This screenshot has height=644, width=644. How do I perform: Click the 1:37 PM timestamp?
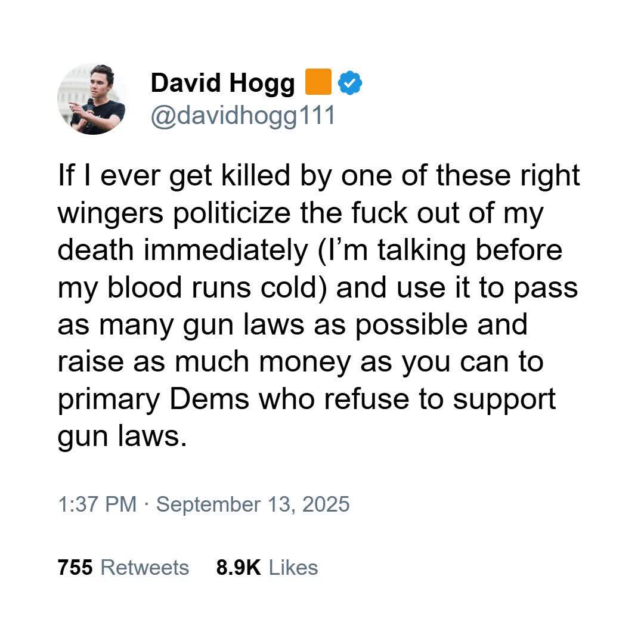tap(97, 504)
